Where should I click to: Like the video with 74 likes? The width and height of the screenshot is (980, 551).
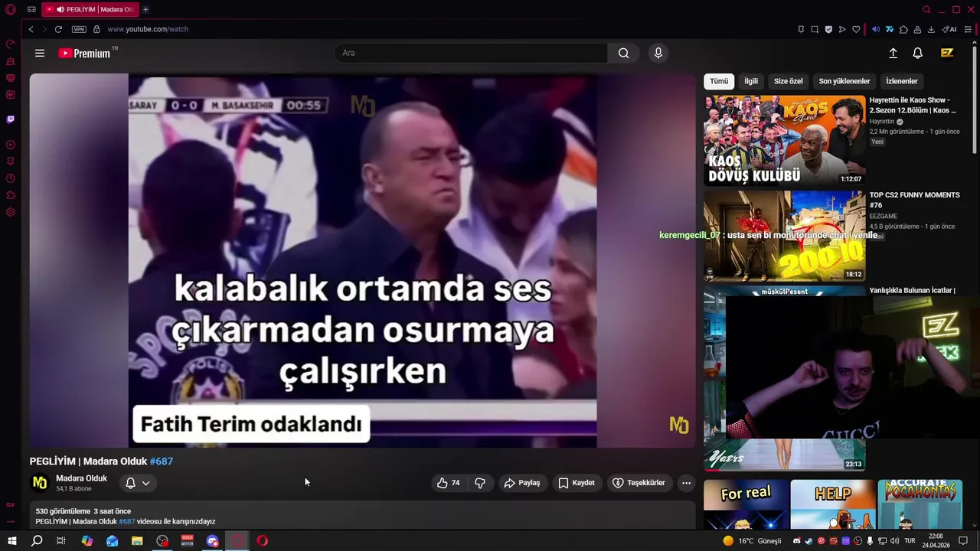449,483
